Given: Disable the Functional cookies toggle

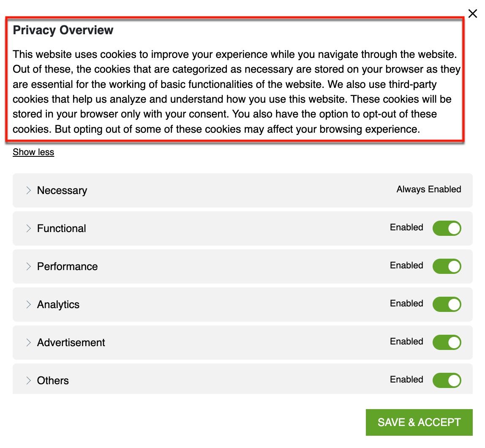Looking at the screenshot, I should pyautogui.click(x=447, y=228).
